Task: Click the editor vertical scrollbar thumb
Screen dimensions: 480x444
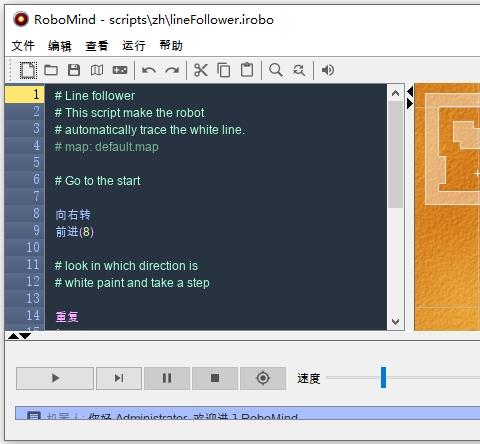Action: [x=396, y=154]
